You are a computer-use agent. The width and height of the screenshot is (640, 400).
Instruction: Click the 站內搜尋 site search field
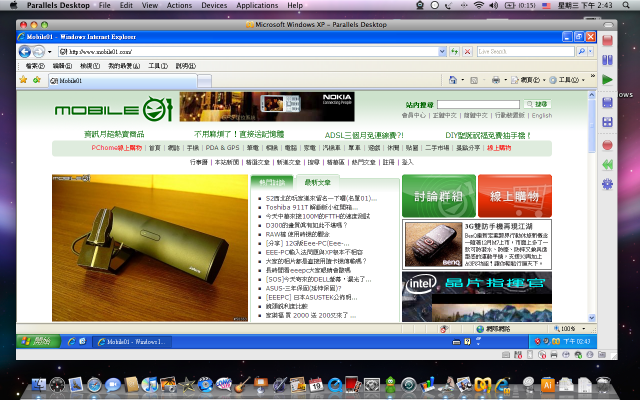pos(478,105)
